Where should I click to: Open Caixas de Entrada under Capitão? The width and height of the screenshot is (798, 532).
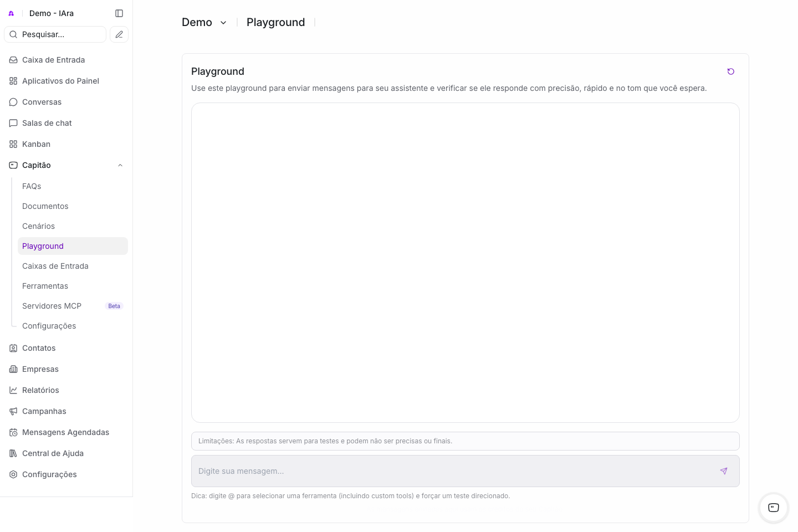click(x=73, y=266)
